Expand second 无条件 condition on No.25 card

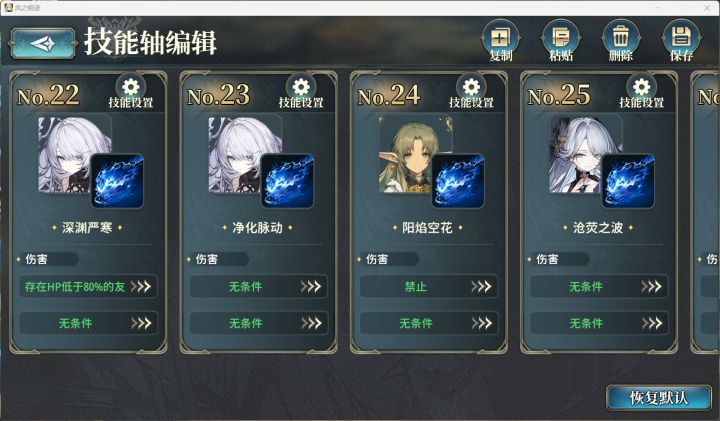(599, 323)
